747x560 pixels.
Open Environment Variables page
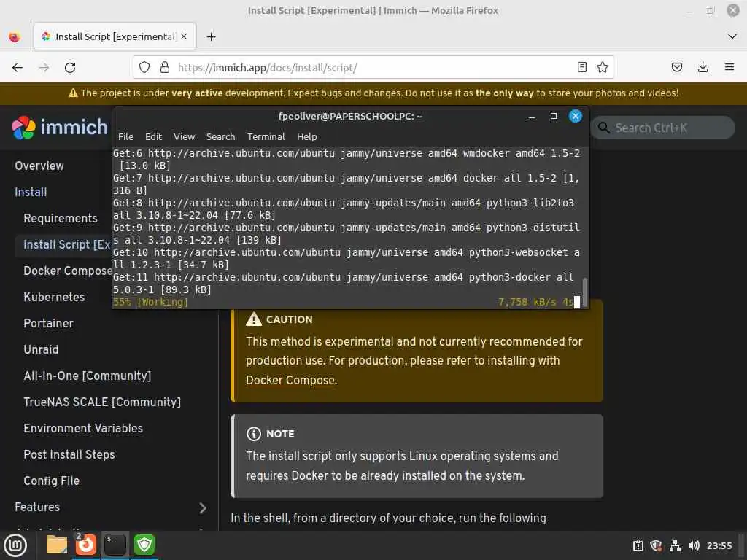[83, 428]
